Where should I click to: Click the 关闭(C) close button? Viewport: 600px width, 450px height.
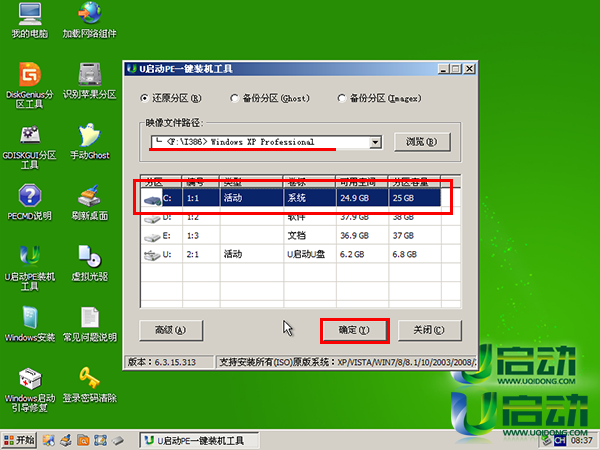tap(429, 330)
